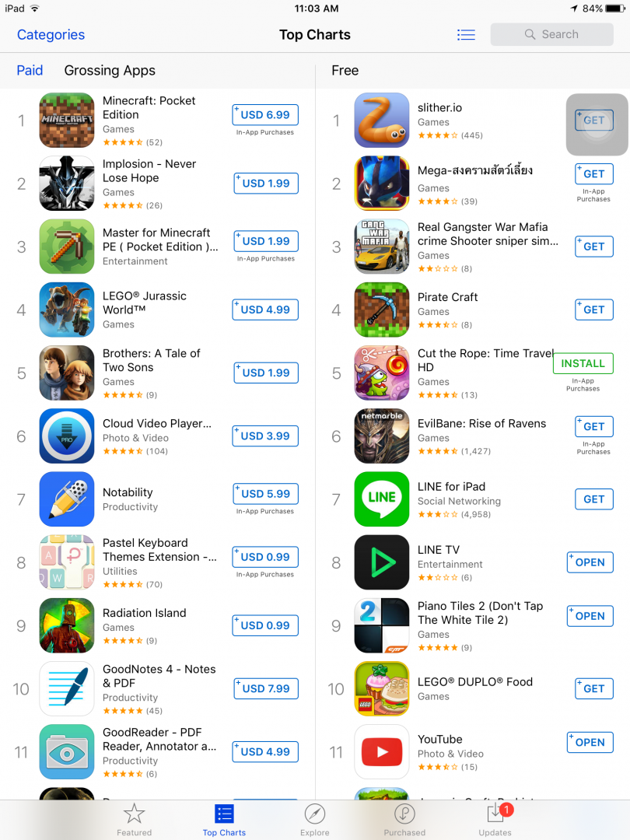Go to the Purchased tab
Viewport: 630px width, 840px height.
point(404,820)
